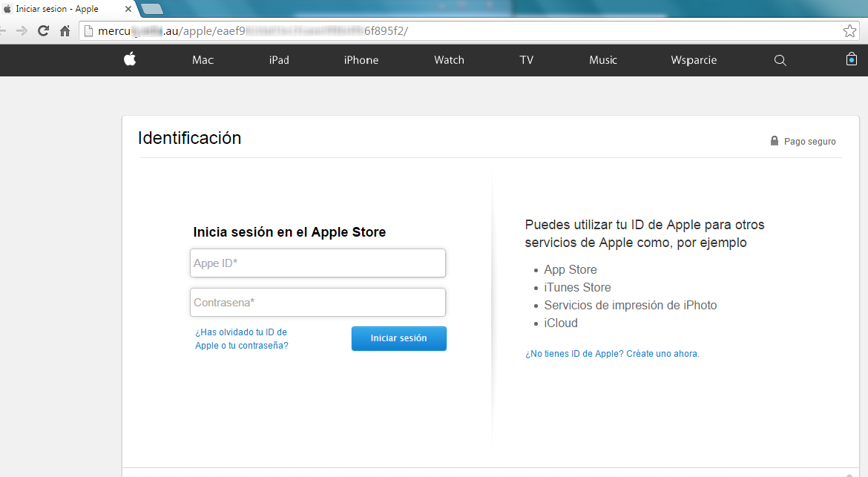Image resolution: width=868 pixels, height=477 pixels.
Task: Click the Apple logo in navigation bar
Action: (x=130, y=59)
